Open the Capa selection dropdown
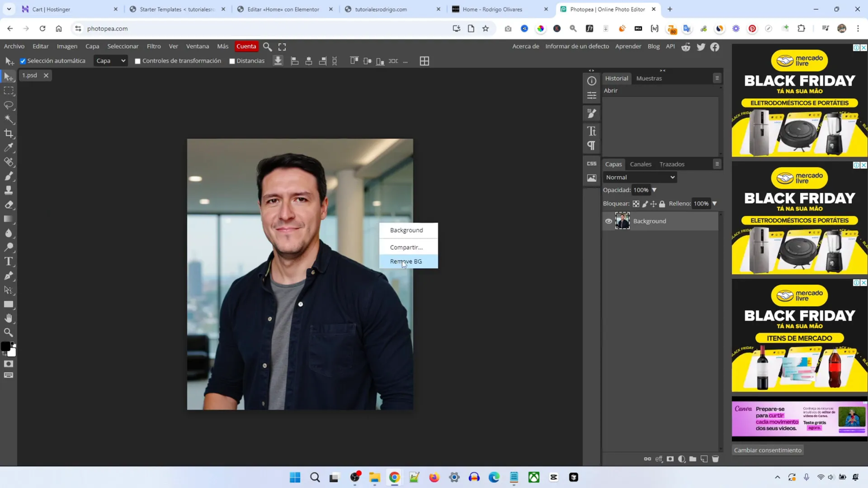Image resolution: width=868 pixels, height=488 pixels. (x=111, y=61)
